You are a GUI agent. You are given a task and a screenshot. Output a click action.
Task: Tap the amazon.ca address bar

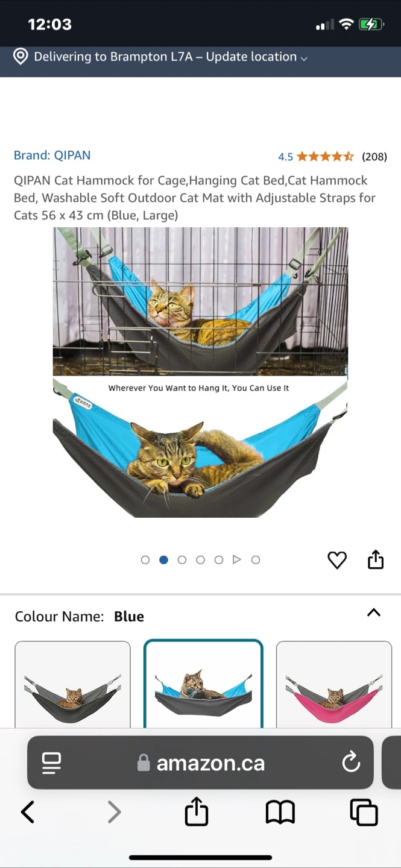pos(200,763)
